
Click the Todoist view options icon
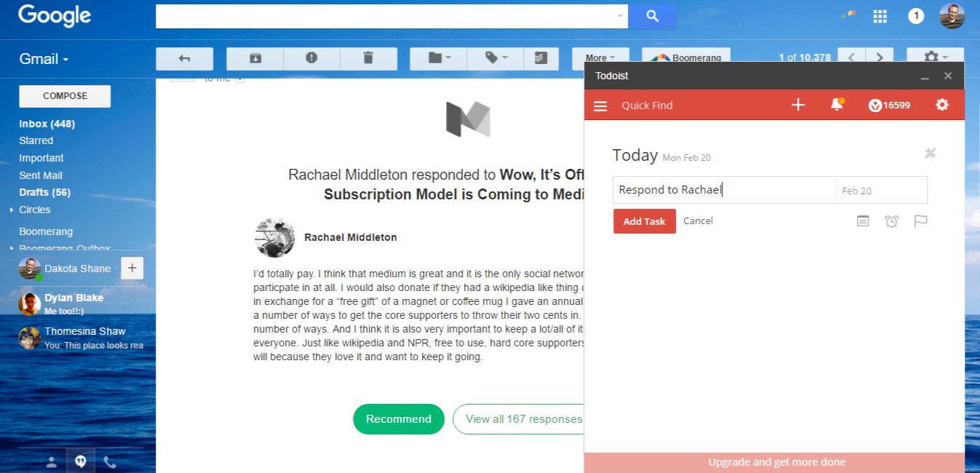[x=930, y=153]
